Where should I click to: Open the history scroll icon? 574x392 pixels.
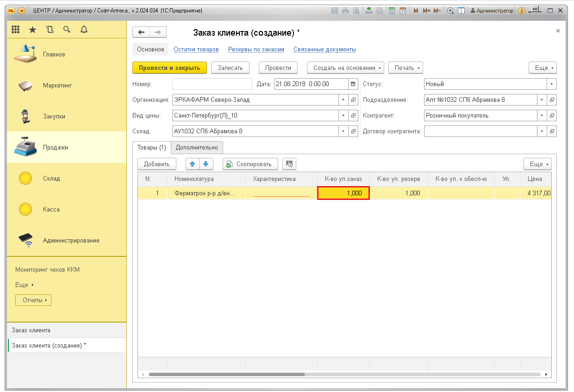[50, 30]
